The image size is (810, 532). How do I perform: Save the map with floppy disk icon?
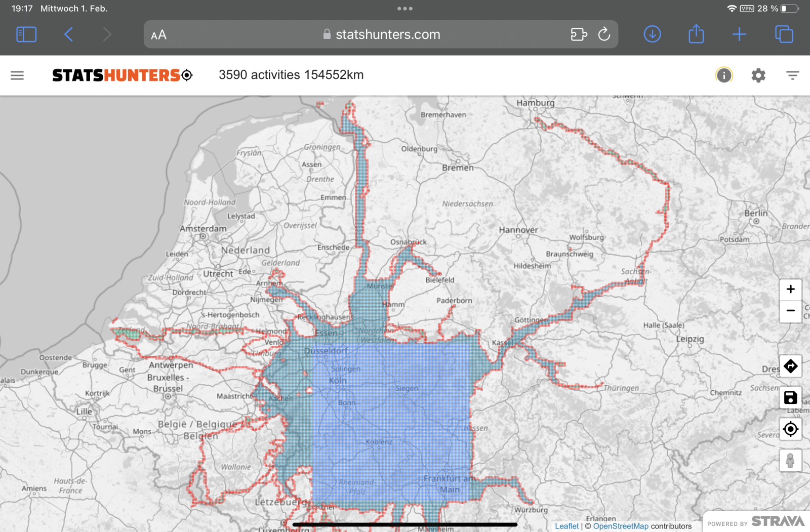(x=790, y=398)
